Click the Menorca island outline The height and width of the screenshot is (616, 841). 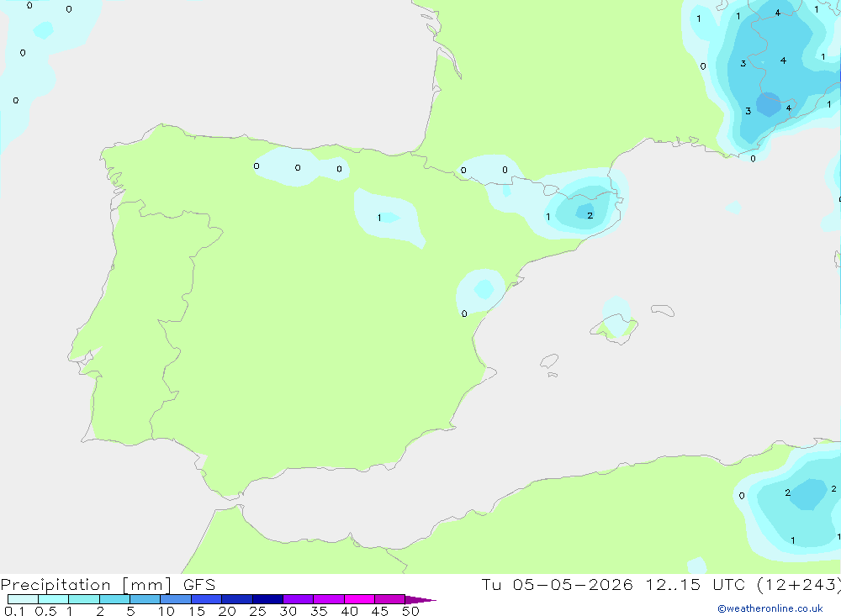coord(663,310)
